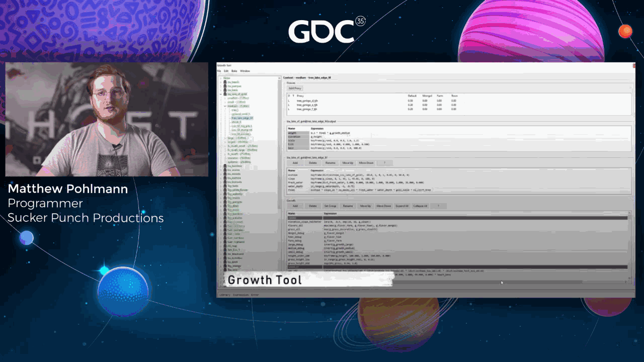This screenshot has width=644, height=362.
Task: Switch to the Error tab
Action: pos(255,295)
